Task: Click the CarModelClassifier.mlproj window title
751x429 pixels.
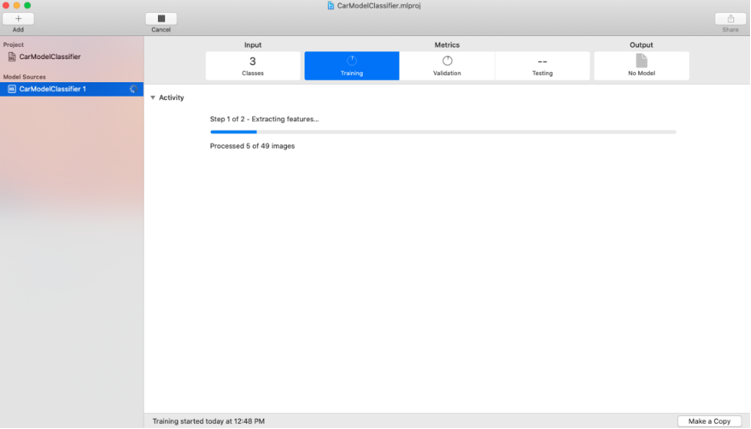Action: click(x=379, y=6)
